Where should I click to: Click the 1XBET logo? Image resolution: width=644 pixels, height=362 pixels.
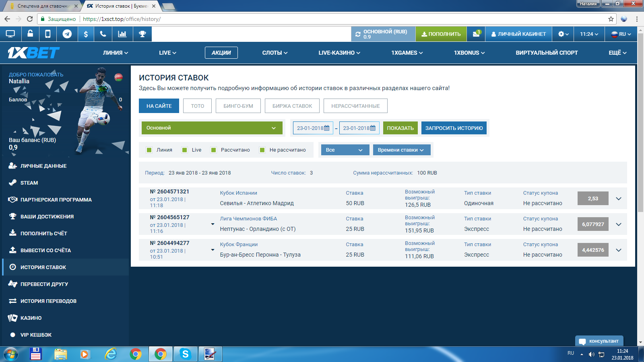[33, 53]
